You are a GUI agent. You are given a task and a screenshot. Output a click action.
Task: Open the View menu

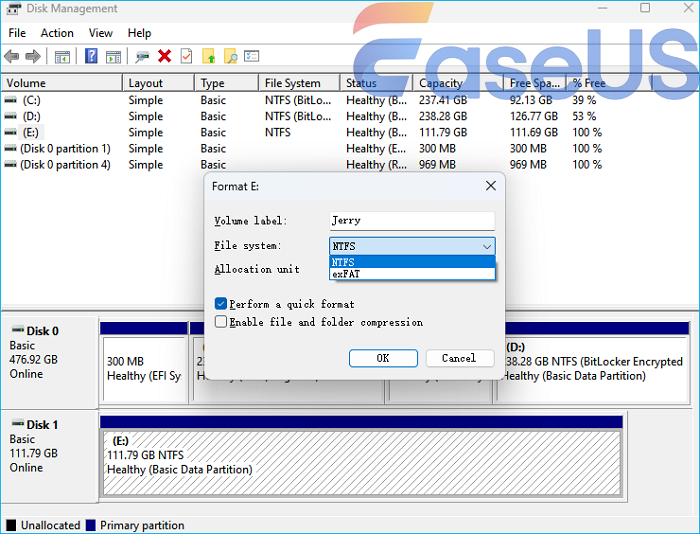[101, 33]
